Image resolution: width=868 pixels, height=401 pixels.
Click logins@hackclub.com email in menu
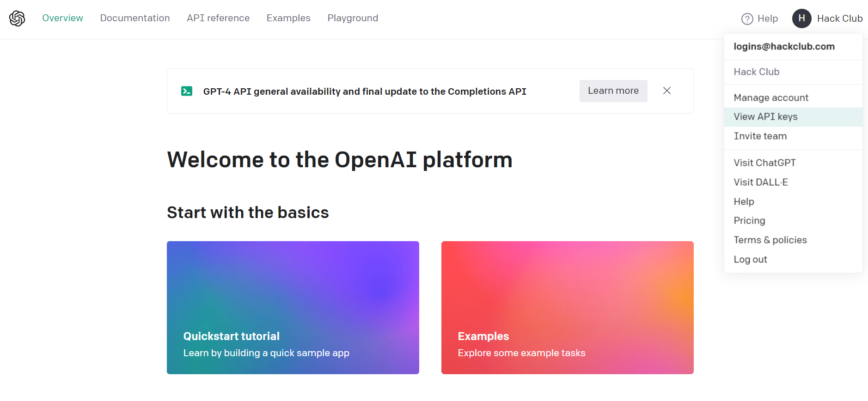[784, 47]
